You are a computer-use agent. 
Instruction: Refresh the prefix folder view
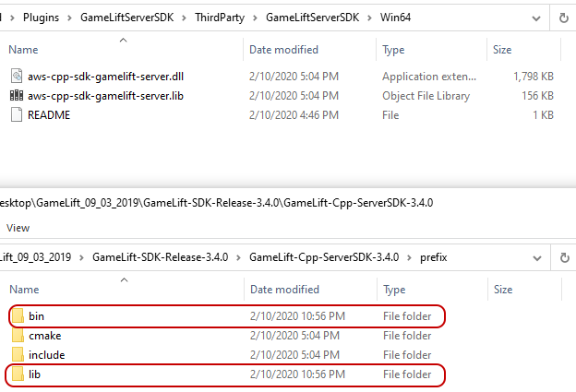coord(564,257)
